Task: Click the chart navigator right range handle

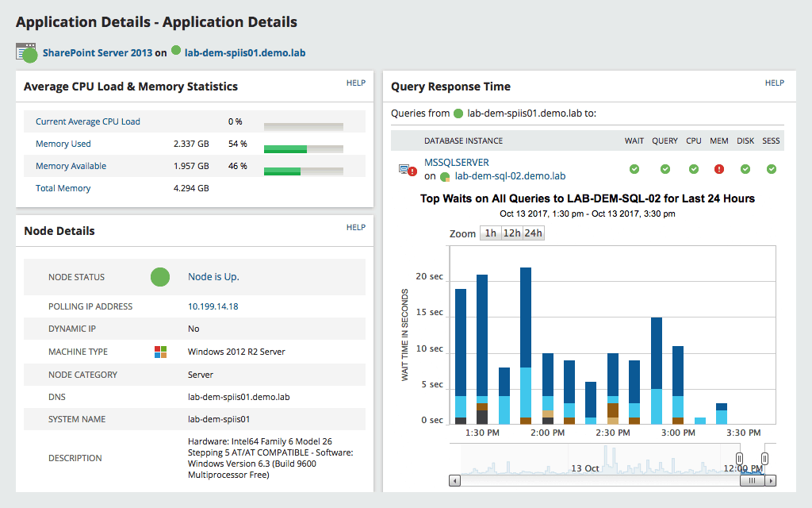Action: 764,458
